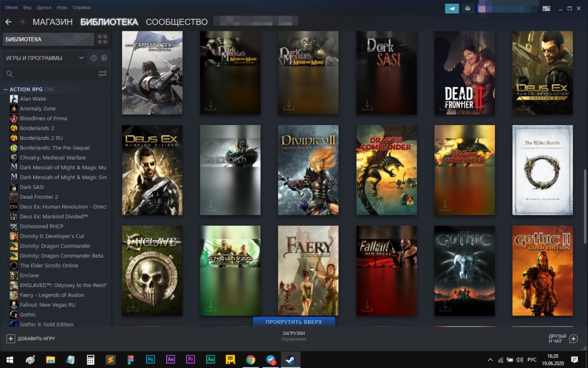Viewport: 588px width, 368px height.
Task: Open Enclave skull cover art
Action: click(152, 270)
